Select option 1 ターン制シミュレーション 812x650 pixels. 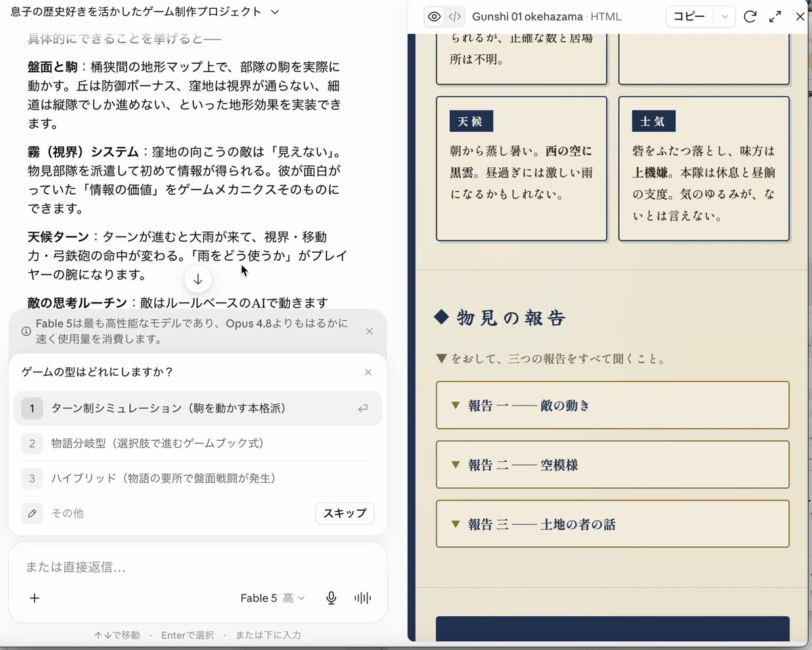pyautogui.click(x=198, y=408)
